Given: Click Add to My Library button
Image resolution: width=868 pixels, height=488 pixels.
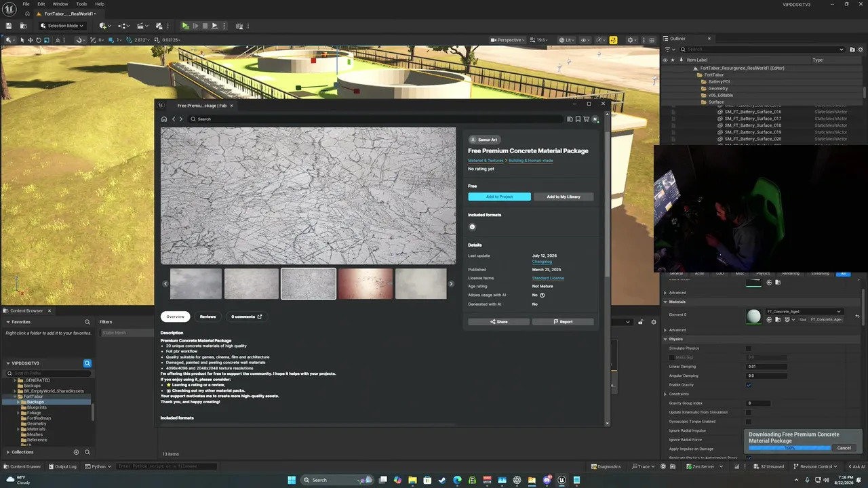Looking at the screenshot, I should pyautogui.click(x=564, y=197).
